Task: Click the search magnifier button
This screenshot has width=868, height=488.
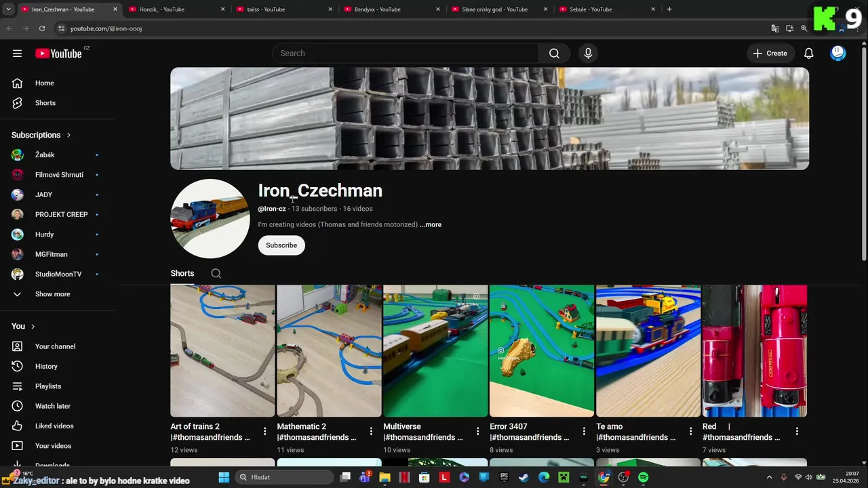Action: (x=554, y=54)
